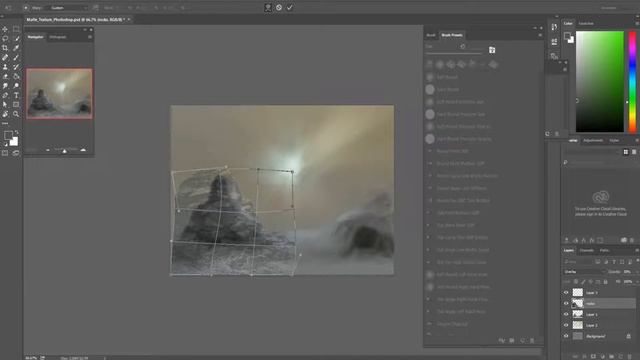Click the foreground color swatch in Color panel
The height and width of the screenshot is (360, 640).
click(567, 36)
